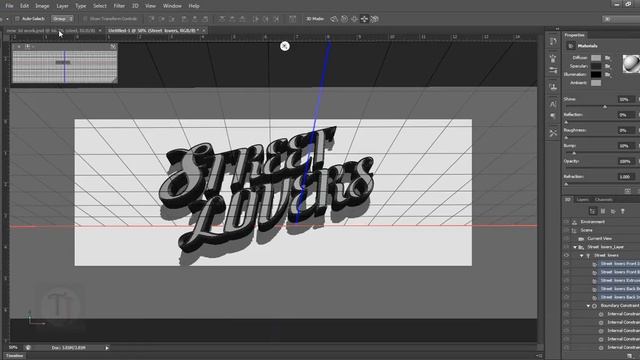Open the 3D menu
Screen dimensions: 640x360
(135, 6)
